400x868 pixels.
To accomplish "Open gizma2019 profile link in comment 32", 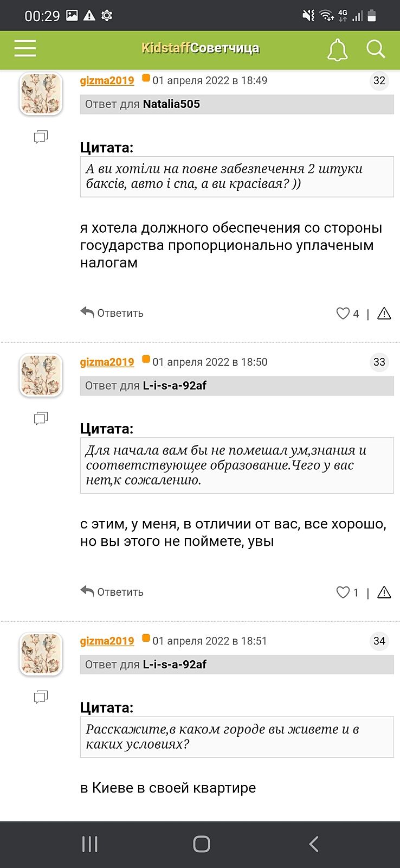I will click(x=107, y=81).
